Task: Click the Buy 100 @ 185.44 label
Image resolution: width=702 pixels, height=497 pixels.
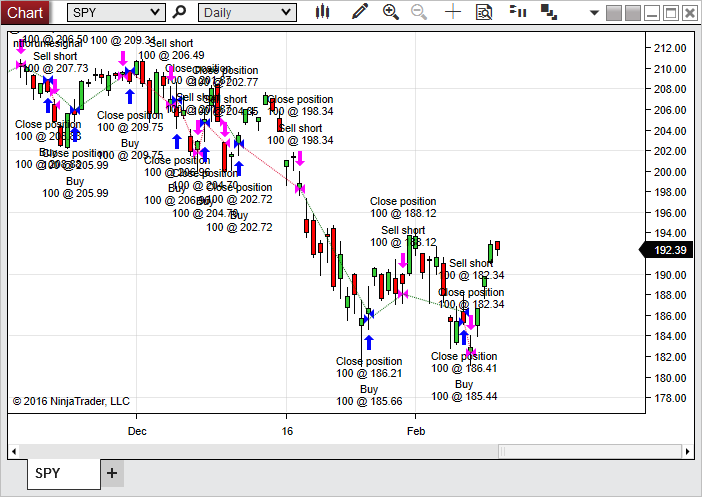Action: click(464, 390)
